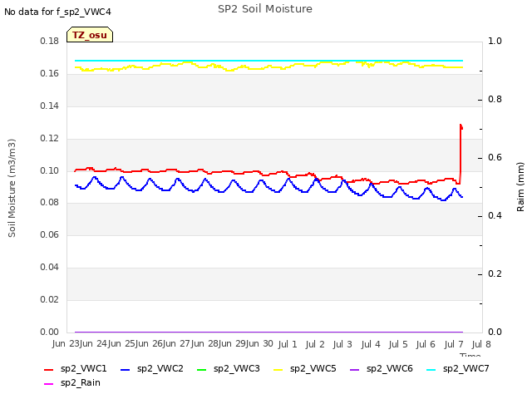Click the purple sp2_VWC6 legend color marker

[x=355, y=369]
